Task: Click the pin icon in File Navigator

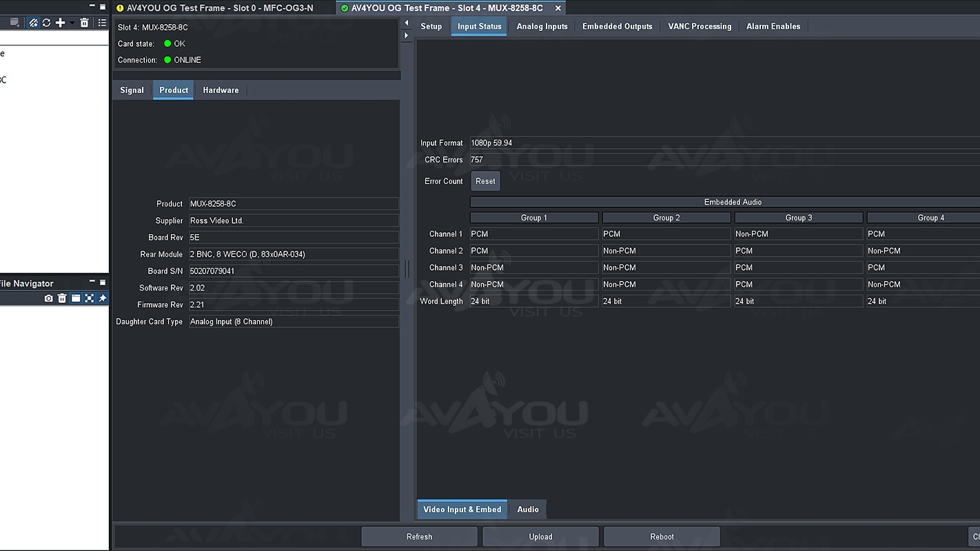Action: click(x=103, y=298)
